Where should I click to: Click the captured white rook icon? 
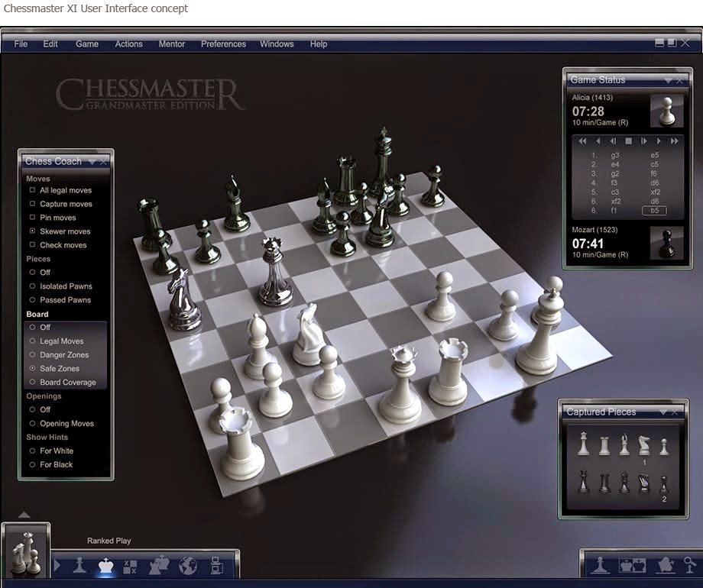tap(604, 445)
